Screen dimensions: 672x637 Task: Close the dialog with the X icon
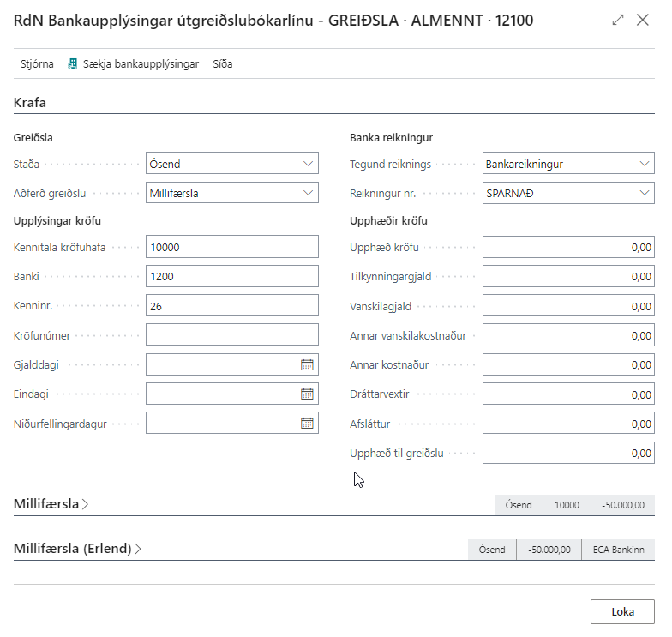pyautogui.click(x=643, y=20)
